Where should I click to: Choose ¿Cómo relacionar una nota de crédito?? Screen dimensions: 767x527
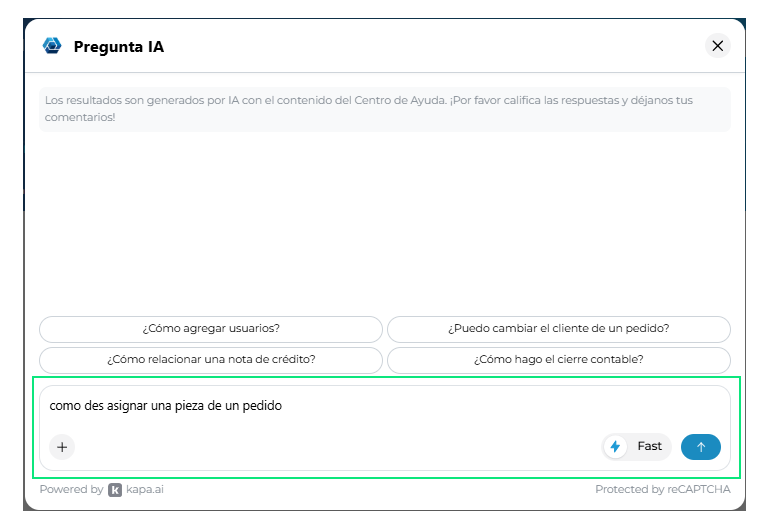[x=211, y=360]
